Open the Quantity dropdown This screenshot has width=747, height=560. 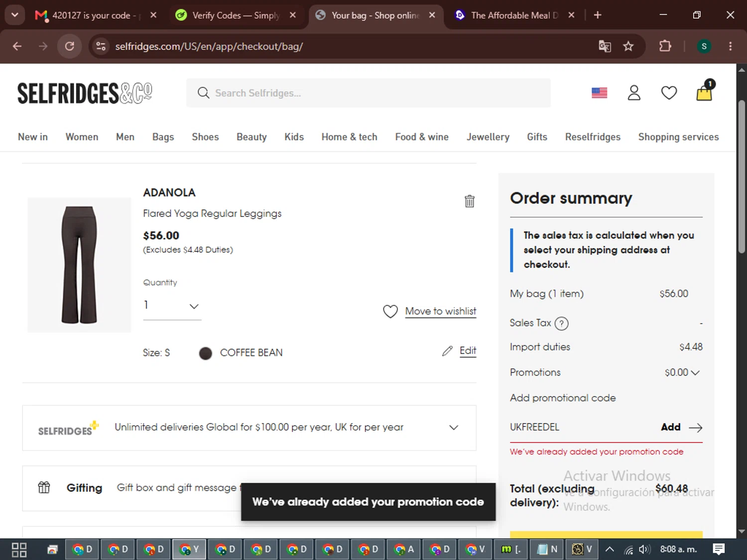click(172, 306)
